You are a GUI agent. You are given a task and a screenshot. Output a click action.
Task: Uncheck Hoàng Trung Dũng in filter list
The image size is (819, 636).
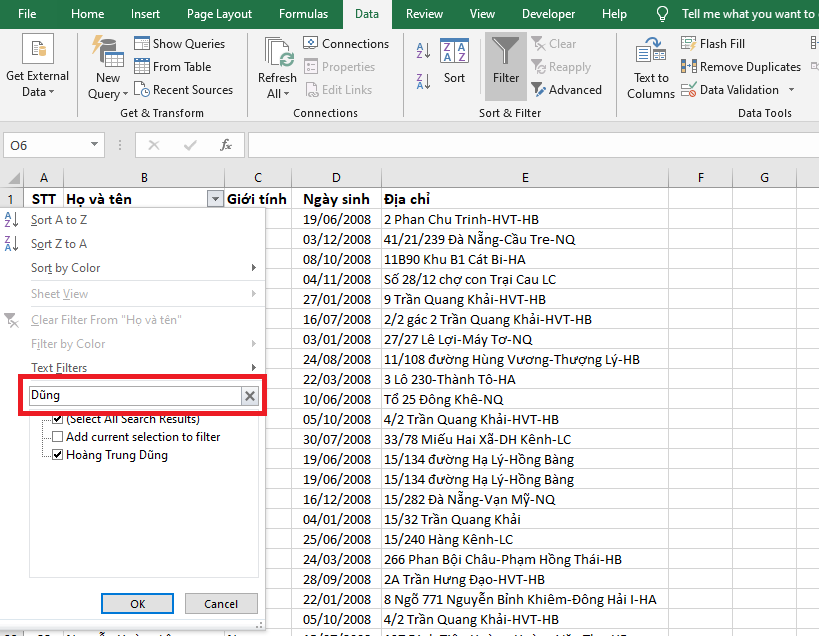pyautogui.click(x=57, y=453)
